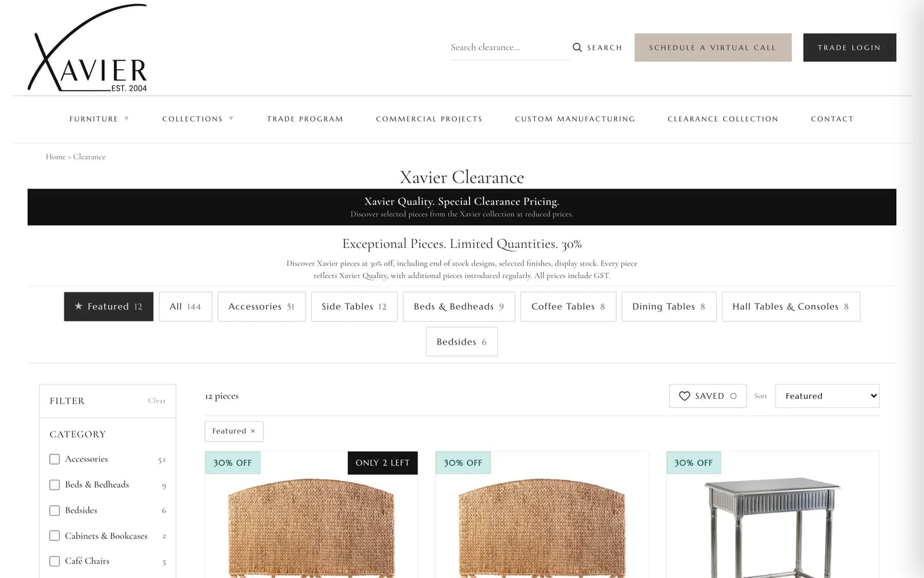Select the Coffee Tables 8 tab
The width and height of the screenshot is (924, 578).
coord(568,306)
